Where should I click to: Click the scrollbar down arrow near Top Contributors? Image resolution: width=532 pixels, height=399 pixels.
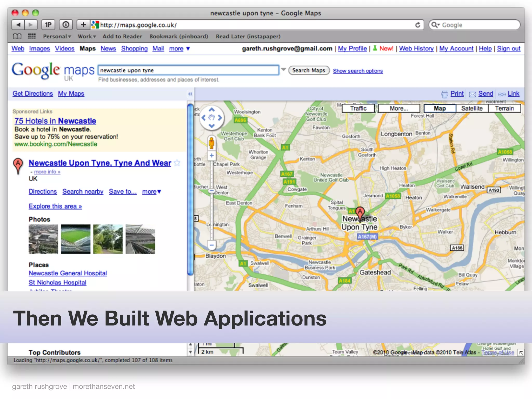click(190, 352)
